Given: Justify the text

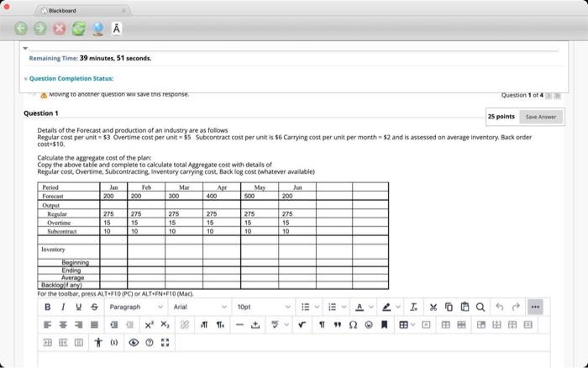Looking at the screenshot, I should coord(94,325).
